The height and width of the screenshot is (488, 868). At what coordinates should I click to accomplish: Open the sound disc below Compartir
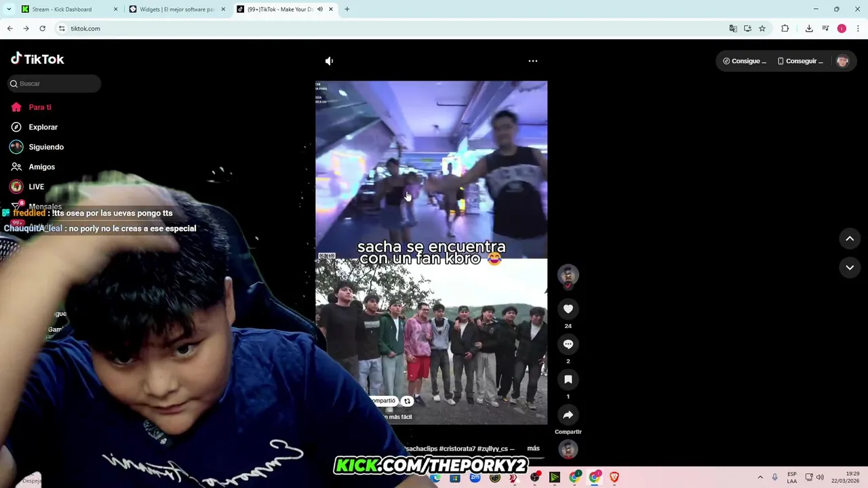[x=568, y=449]
